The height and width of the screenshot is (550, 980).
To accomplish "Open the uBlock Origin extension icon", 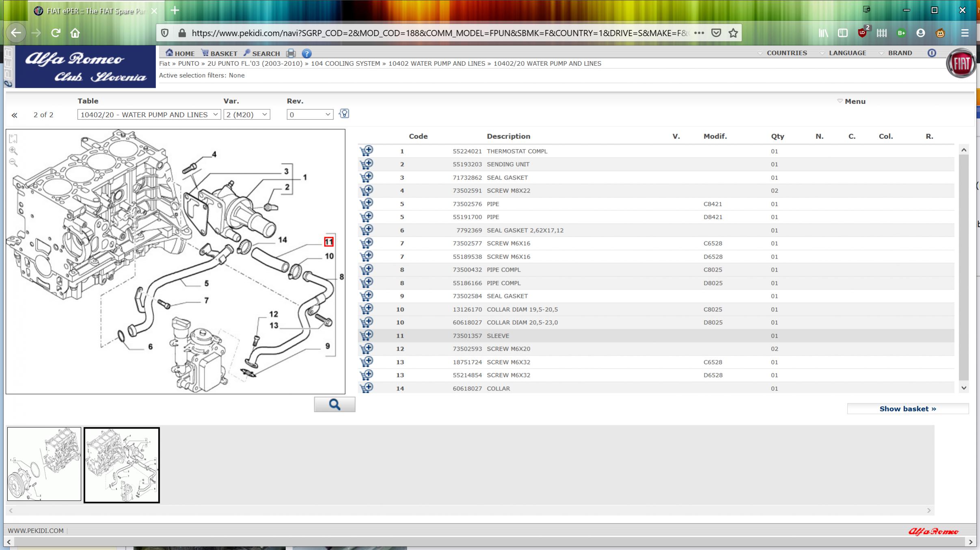I will pyautogui.click(x=862, y=33).
